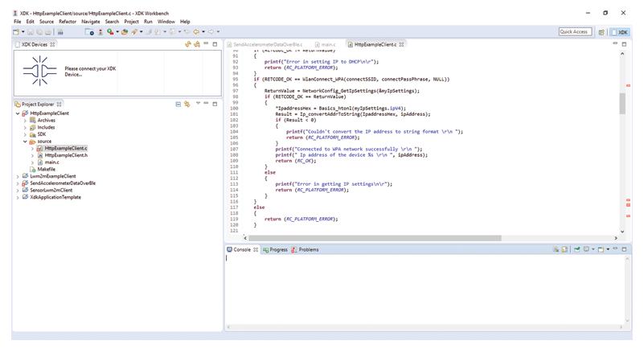
Task: Close the HttpExampleClient.c editor tab
Action: [402, 44]
